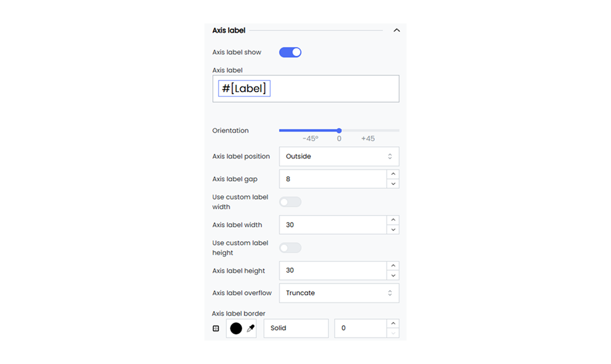This screenshot has width=611, height=364.
Task: Click the Axis label height input field
Action: (x=333, y=271)
